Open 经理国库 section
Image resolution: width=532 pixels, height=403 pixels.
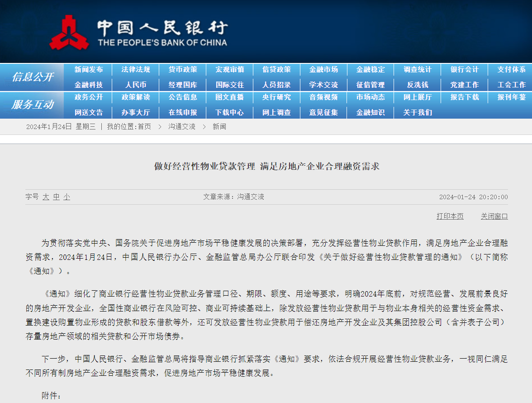coord(183,85)
